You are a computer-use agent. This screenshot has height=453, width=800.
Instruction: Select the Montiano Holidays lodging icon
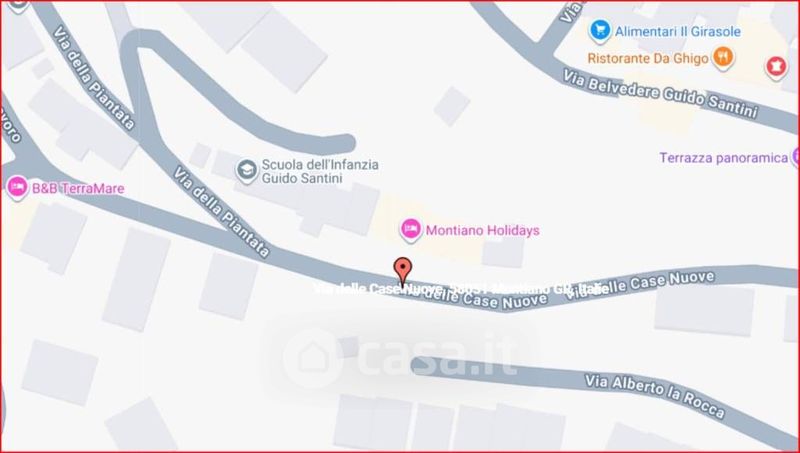coord(411,230)
